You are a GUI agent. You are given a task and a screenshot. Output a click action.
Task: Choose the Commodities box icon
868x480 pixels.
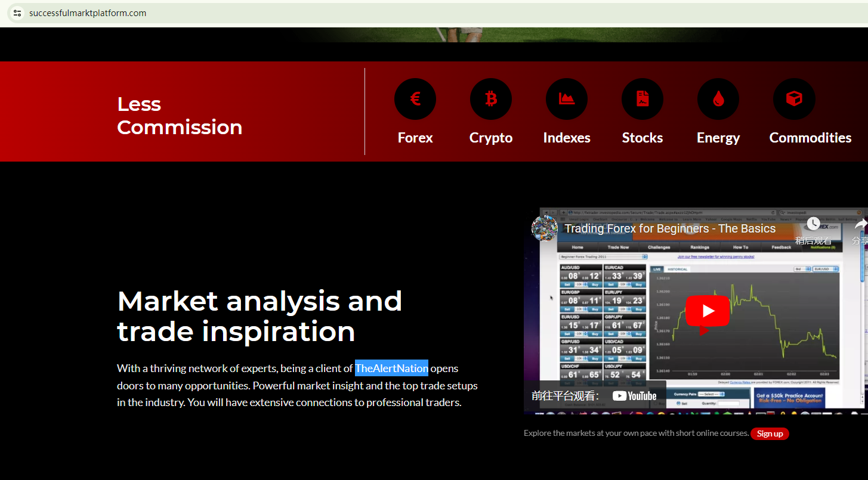pos(794,99)
